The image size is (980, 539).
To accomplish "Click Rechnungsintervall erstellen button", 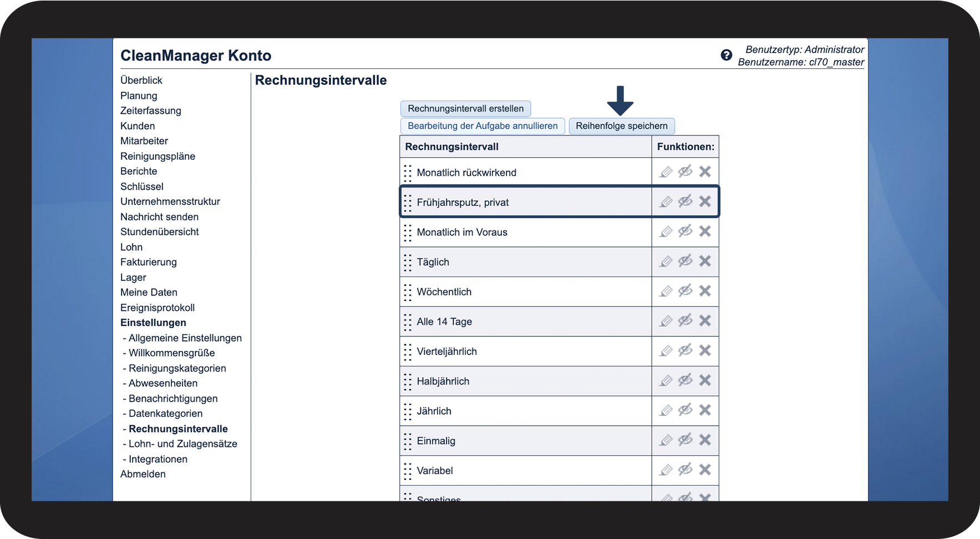I will click(x=465, y=109).
